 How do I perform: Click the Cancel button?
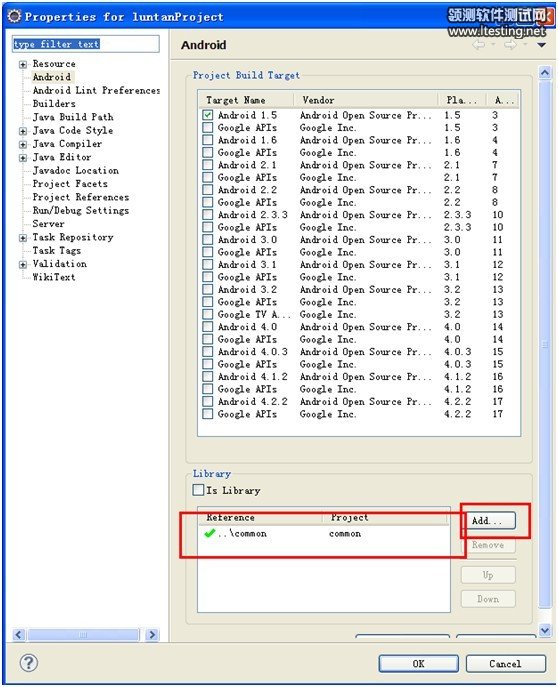(x=506, y=663)
